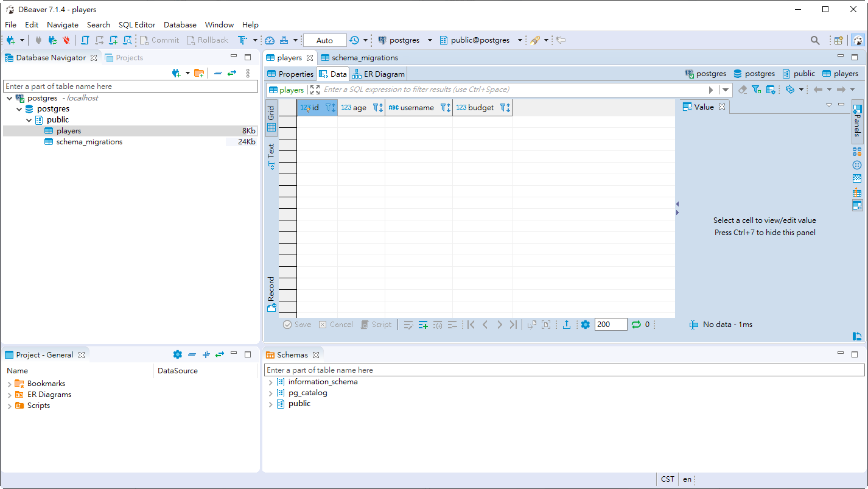The image size is (868, 489).
Task: Go to the first row navigation icon
Action: pyautogui.click(x=471, y=325)
